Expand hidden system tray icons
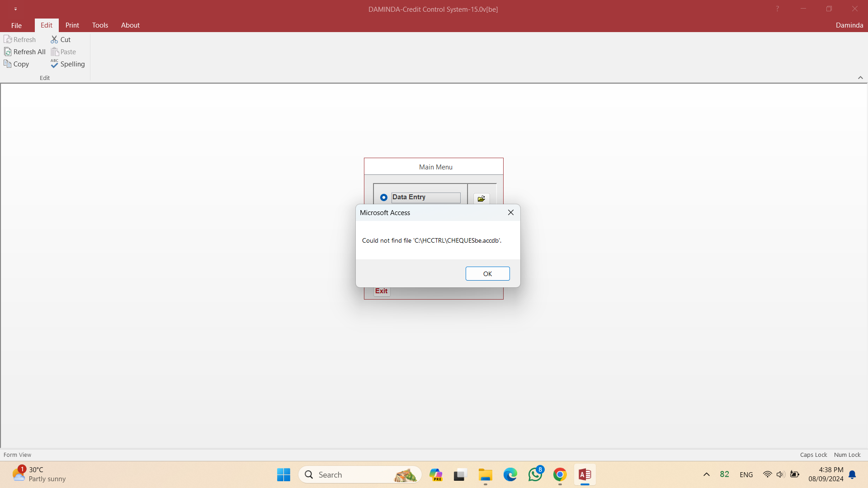868x488 pixels. [x=707, y=474]
